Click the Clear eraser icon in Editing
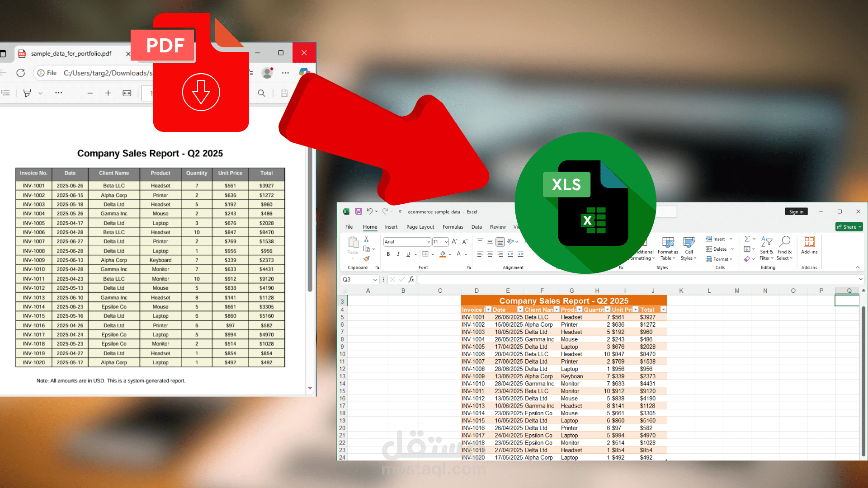 [747, 259]
